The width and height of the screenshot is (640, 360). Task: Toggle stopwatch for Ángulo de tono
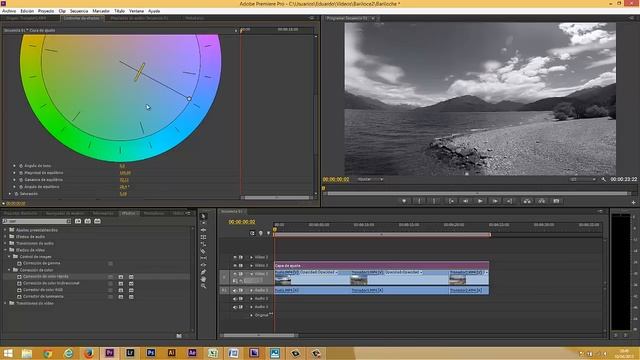(21, 166)
